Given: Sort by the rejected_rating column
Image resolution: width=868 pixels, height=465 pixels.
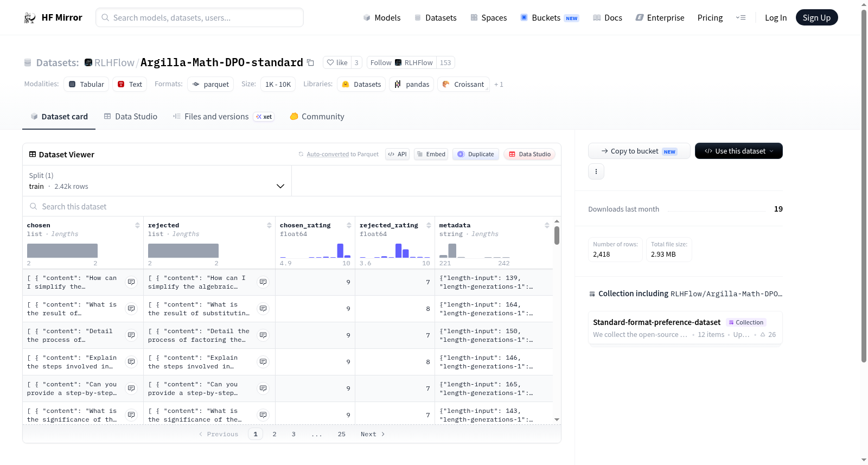Looking at the screenshot, I should [x=429, y=225].
